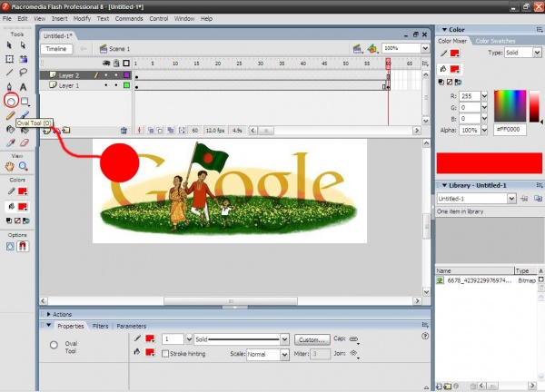The width and height of the screenshot is (545, 392).
Task: Select the Eraser tool
Action: tap(25, 142)
